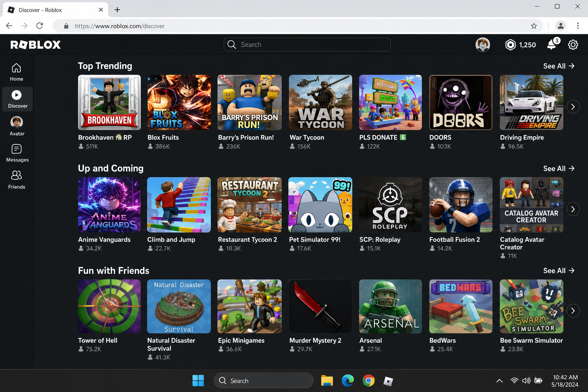Open the SCP: Roleplay thumbnail

pyautogui.click(x=390, y=205)
